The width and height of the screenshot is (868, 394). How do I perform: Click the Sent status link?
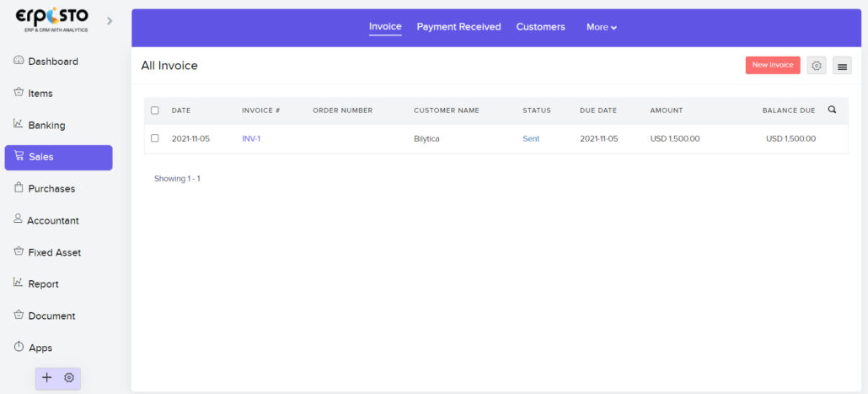pyautogui.click(x=531, y=138)
